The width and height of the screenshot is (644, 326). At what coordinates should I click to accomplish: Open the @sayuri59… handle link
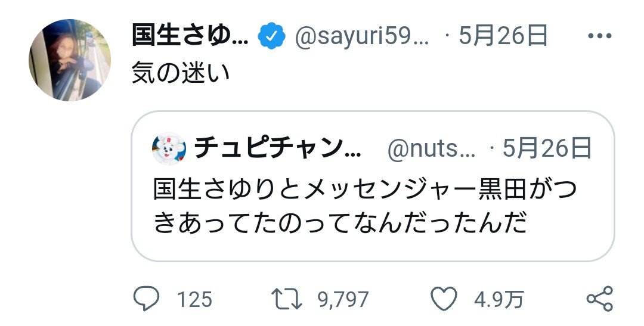tap(363, 38)
